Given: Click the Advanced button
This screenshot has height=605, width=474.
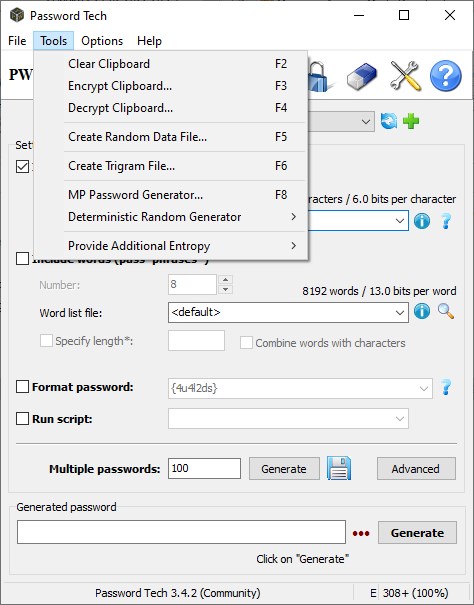Looking at the screenshot, I should (x=416, y=469).
